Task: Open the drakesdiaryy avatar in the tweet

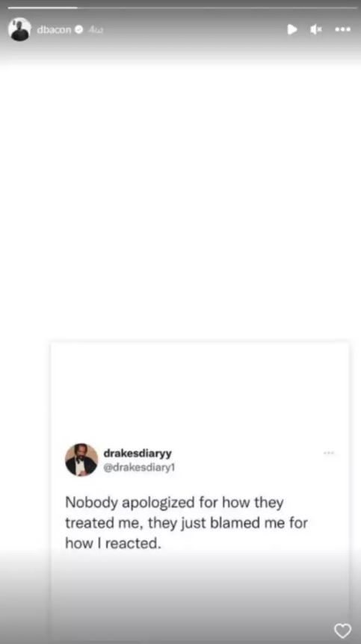Action: [x=81, y=459]
